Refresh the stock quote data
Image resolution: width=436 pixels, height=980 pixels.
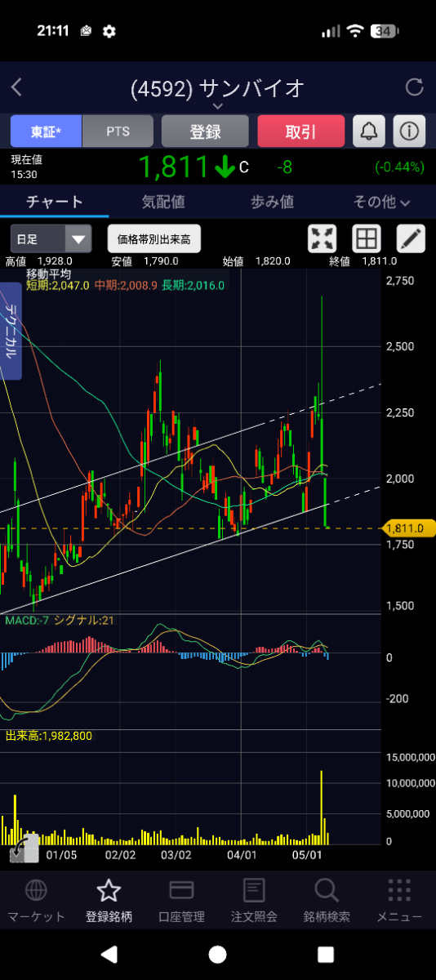[x=415, y=87]
